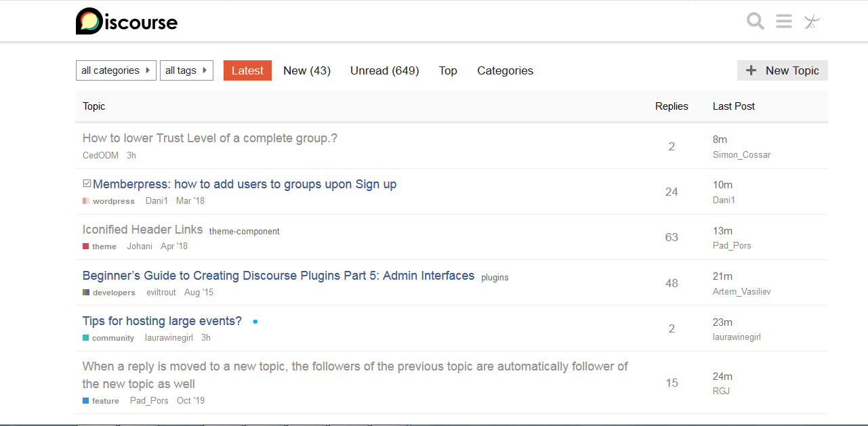Viewport: 868px width, 426px height.
Task: Go to the Categories tab
Action: 505,70
